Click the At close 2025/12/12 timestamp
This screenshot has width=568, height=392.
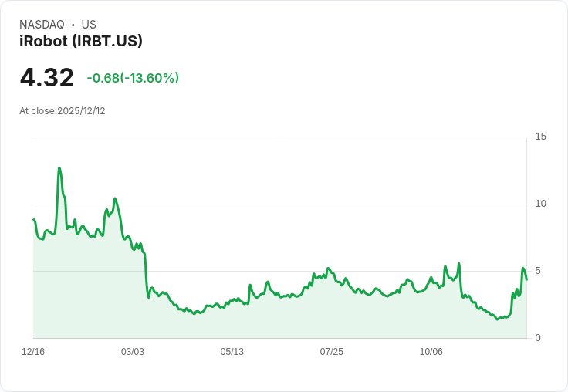pyautogui.click(x=63, y=111)
